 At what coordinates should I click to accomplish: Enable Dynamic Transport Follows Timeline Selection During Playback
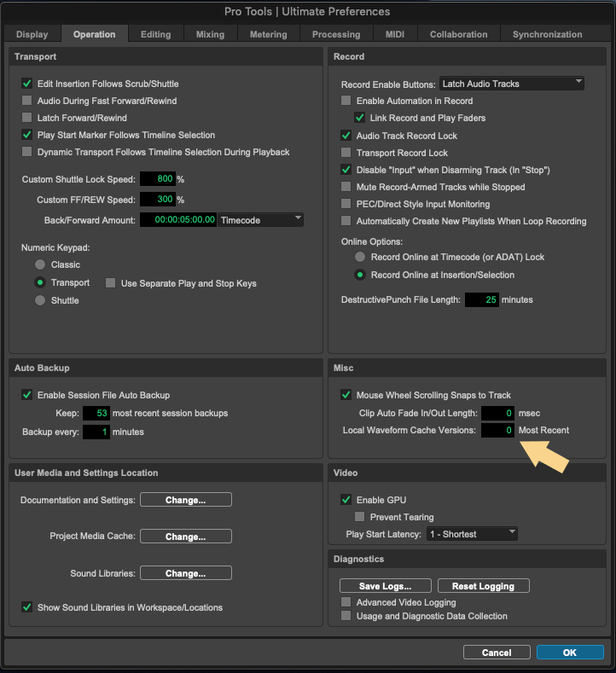click(27, 152)
